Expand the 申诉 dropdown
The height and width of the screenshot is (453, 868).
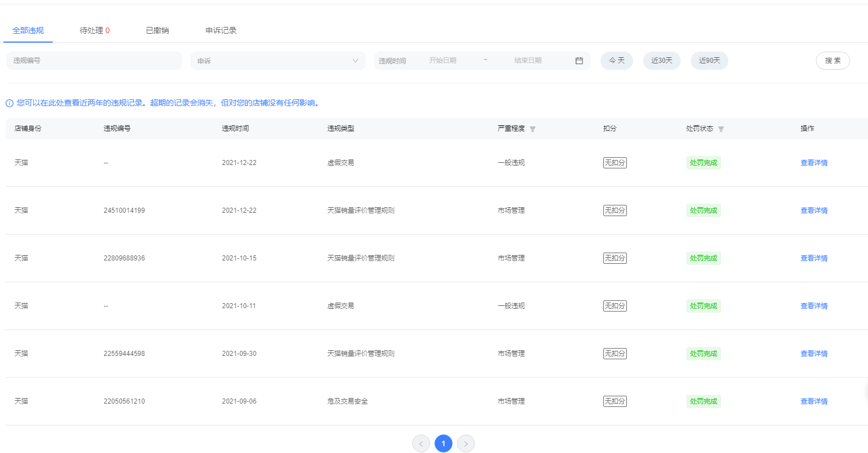(x=278, y=61)
